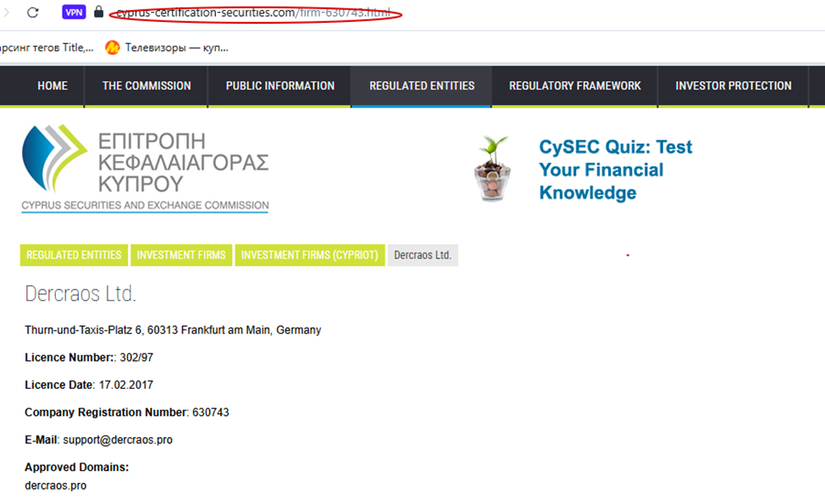Click the INVESTMENT FIRMS breadcrumb button
Viewport: 825px width, 504px height.
(181, 255)
